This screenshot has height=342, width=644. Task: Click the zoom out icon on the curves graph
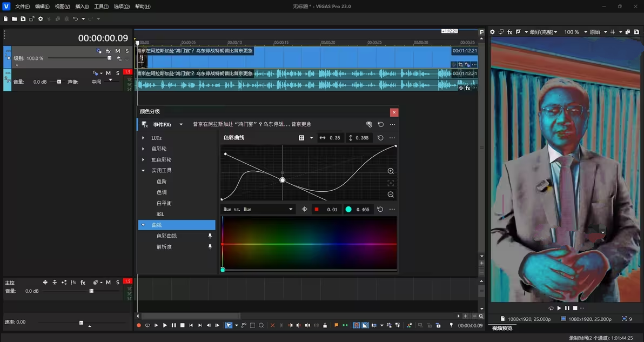point(391,195)
